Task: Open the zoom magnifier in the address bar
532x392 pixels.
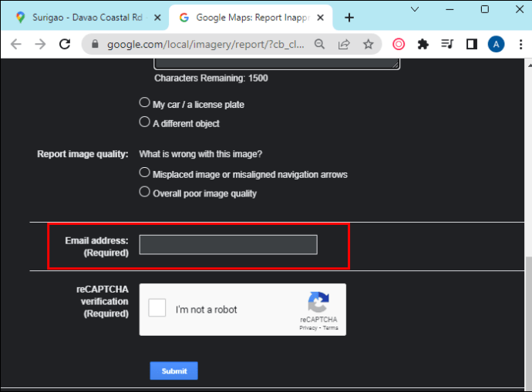Action: click(x=319, y=44)
